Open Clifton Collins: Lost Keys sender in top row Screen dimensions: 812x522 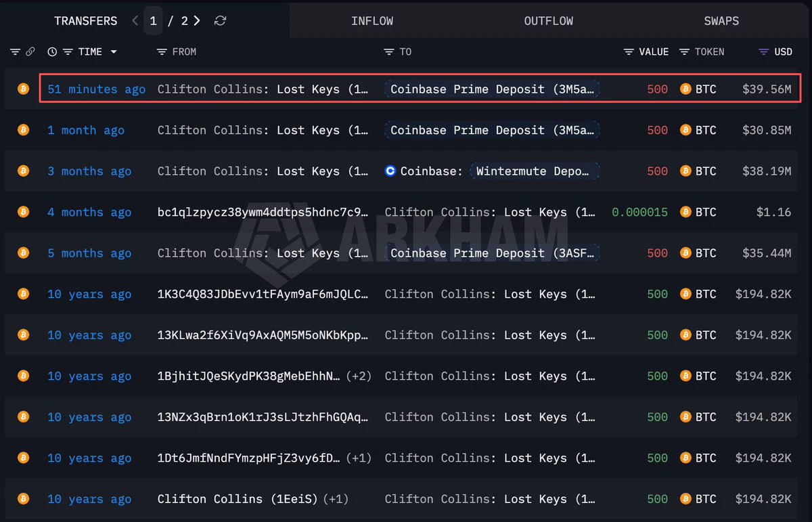263,89
